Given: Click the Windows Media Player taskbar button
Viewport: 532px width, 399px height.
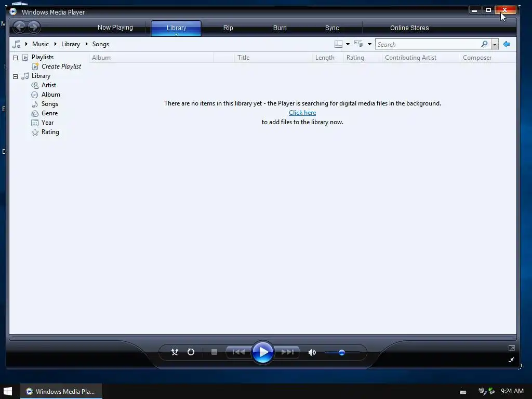Looking at the screenshot, I should (61, 391).
